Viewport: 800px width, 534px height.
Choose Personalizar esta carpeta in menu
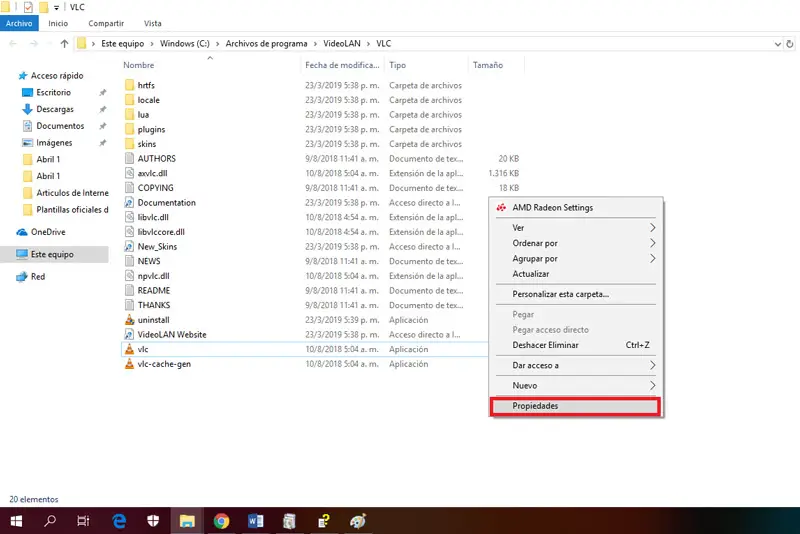pos(576,294)
